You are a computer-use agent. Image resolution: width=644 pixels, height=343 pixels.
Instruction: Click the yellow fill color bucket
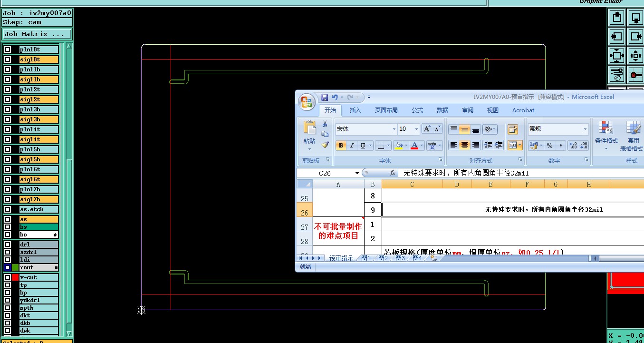coord(399,146)
